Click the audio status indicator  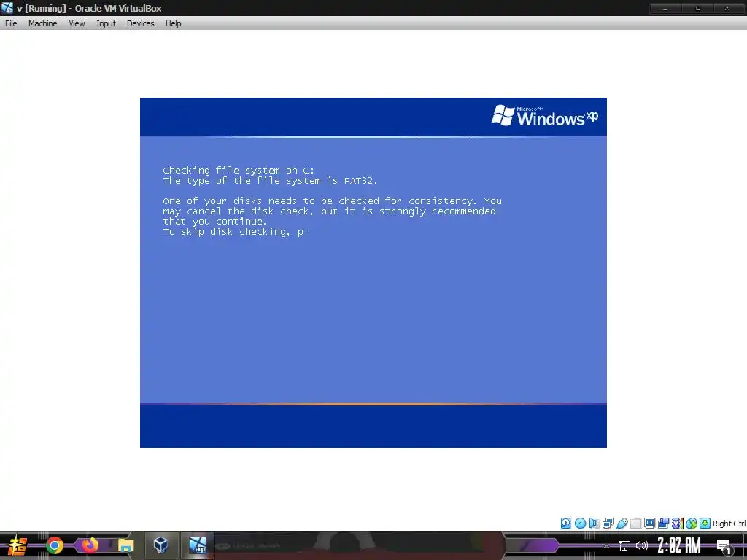tap(594, 524)
